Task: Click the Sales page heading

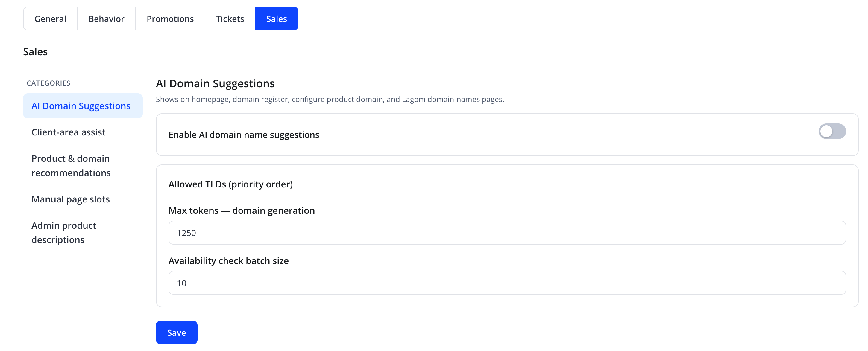Action: click(x=35, y=51)
